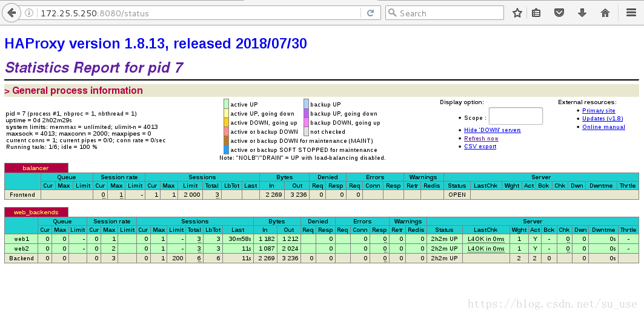Go back with the browser back arrow
Screen dimensions: 644x316
tap(12, 13)
